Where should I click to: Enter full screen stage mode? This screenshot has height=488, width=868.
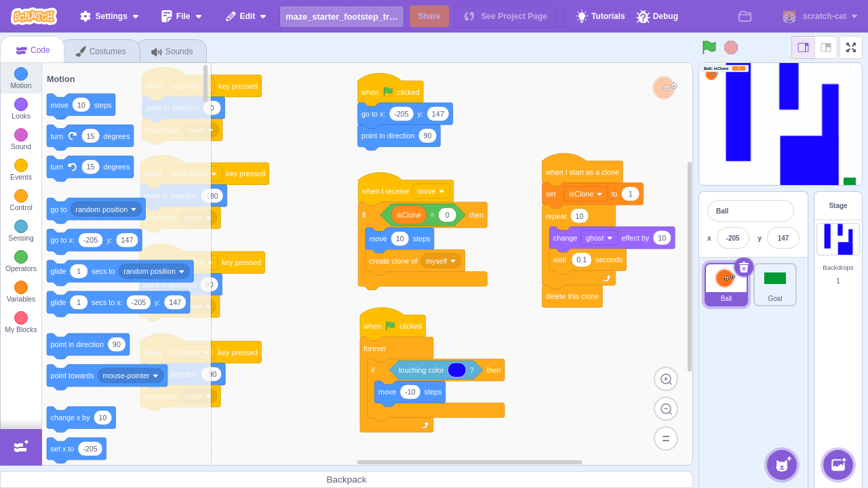click(x=850, y=47)
